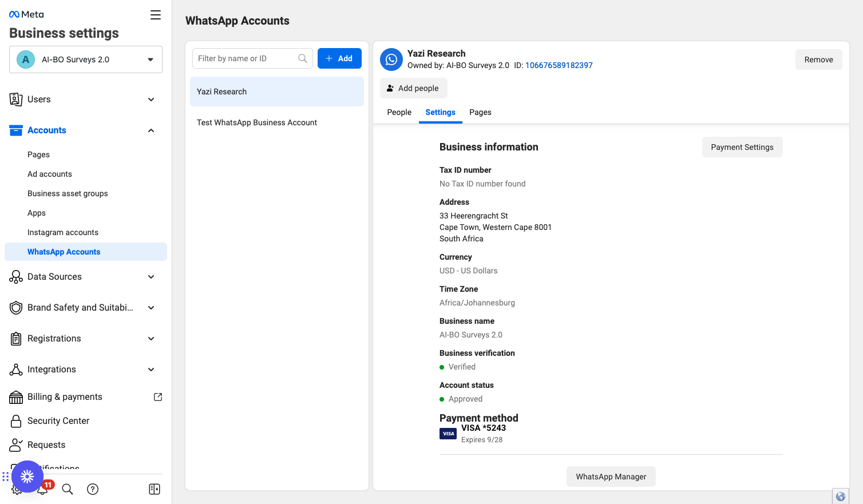
Task: Open the help question mark icon
Action: tap(93, 489)
